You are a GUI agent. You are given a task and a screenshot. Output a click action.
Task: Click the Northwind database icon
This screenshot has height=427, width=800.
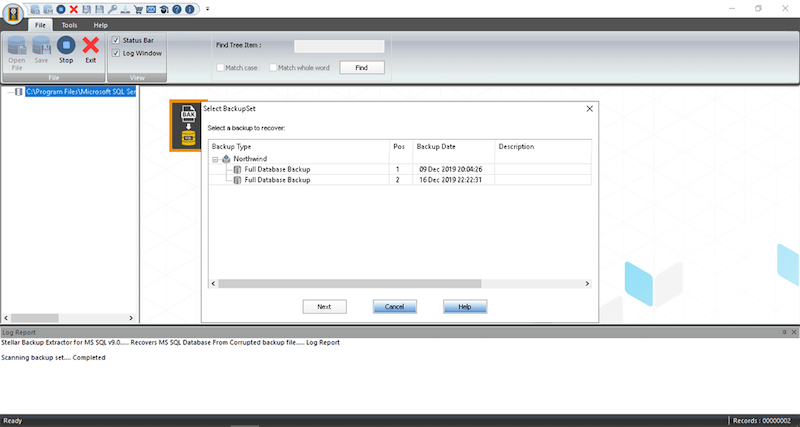[226, 159]
